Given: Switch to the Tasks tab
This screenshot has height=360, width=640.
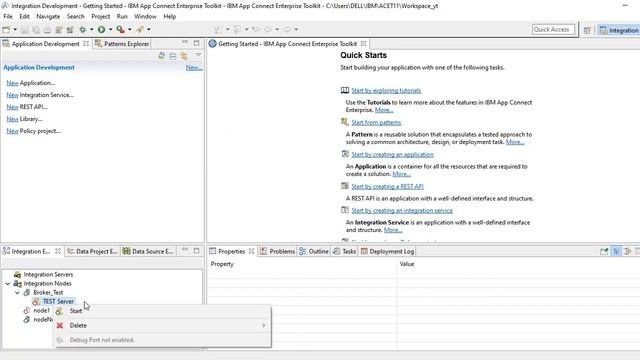Looking at the screenshot, I should [x=344, y=251].
